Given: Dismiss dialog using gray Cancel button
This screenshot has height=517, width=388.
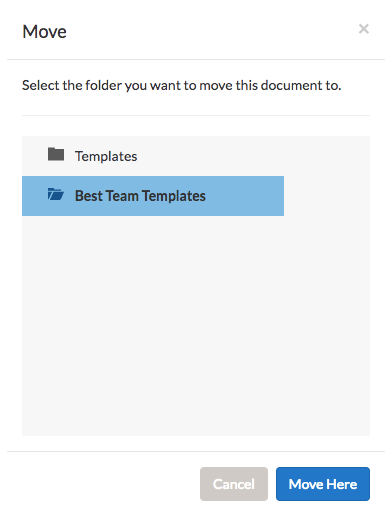Looking at the screenshot, I should 234,484.
